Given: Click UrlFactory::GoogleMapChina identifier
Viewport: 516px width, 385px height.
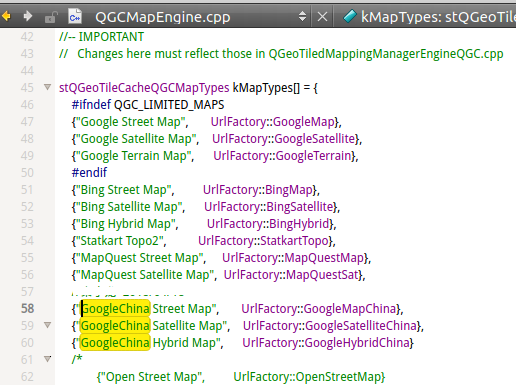Looking at the screenshot, I should point(319,309).
